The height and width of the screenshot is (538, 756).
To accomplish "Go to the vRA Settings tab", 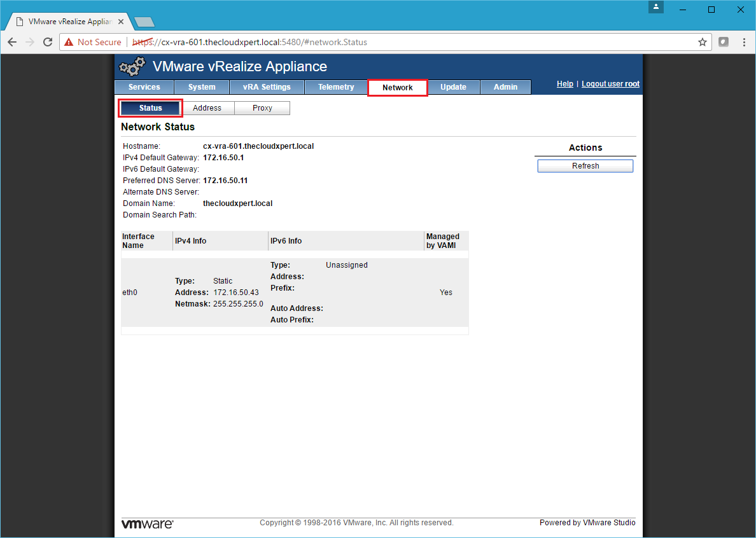I will point(267,87).
